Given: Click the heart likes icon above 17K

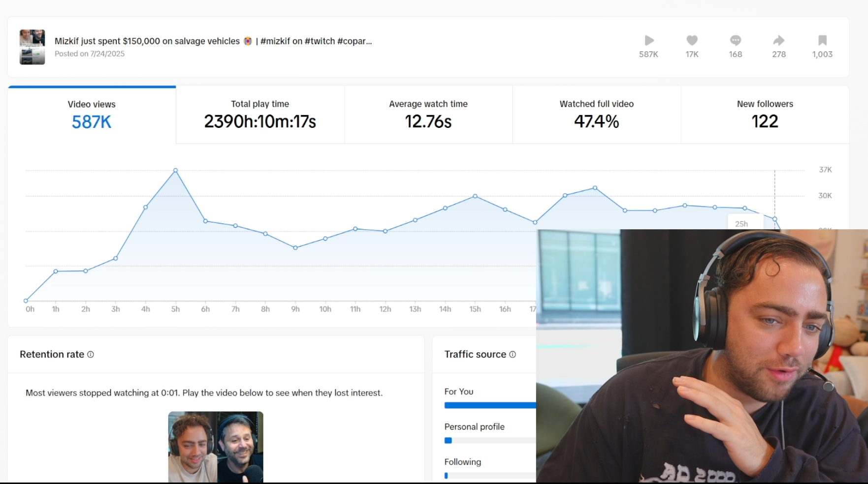Looking at the screenshot, I should [x=692, y=40].
